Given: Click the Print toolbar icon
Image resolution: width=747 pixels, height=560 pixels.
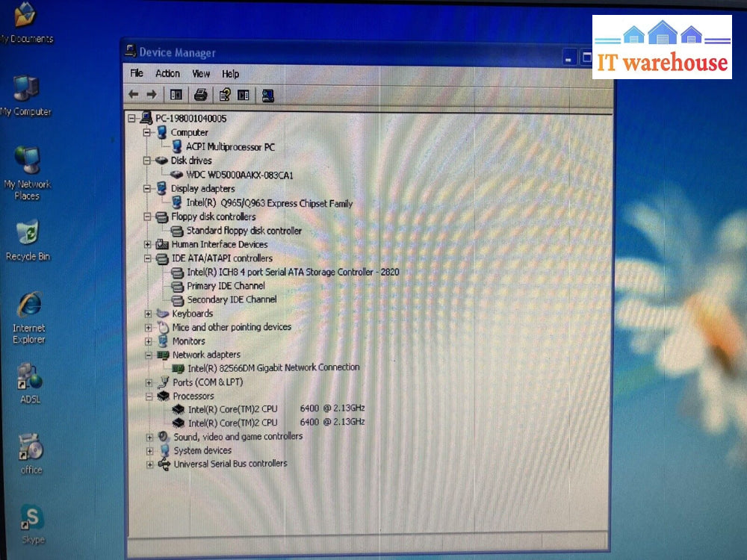Looking at the screenshot, I should click(x=200, y=95).
